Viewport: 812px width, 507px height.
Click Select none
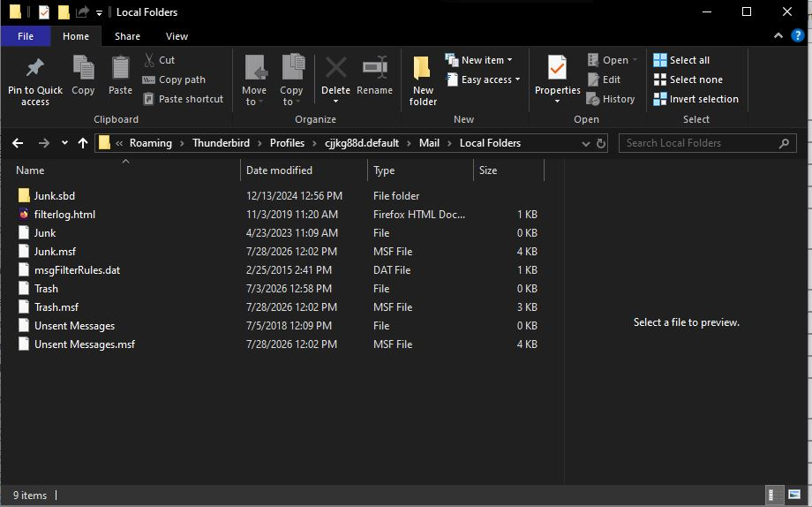pyautogui.click(x=688, y=79)
